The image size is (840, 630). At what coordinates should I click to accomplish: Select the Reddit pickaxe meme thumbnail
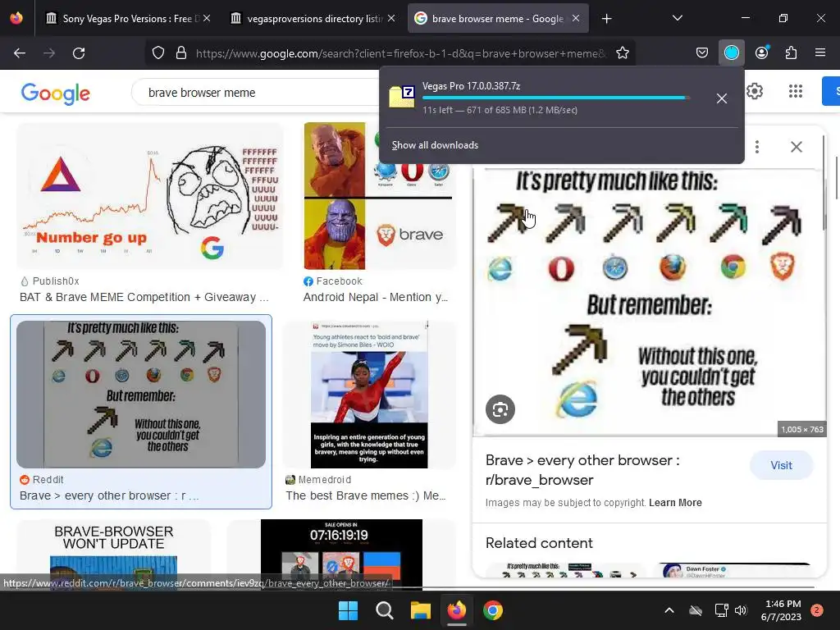click(141, 395)
